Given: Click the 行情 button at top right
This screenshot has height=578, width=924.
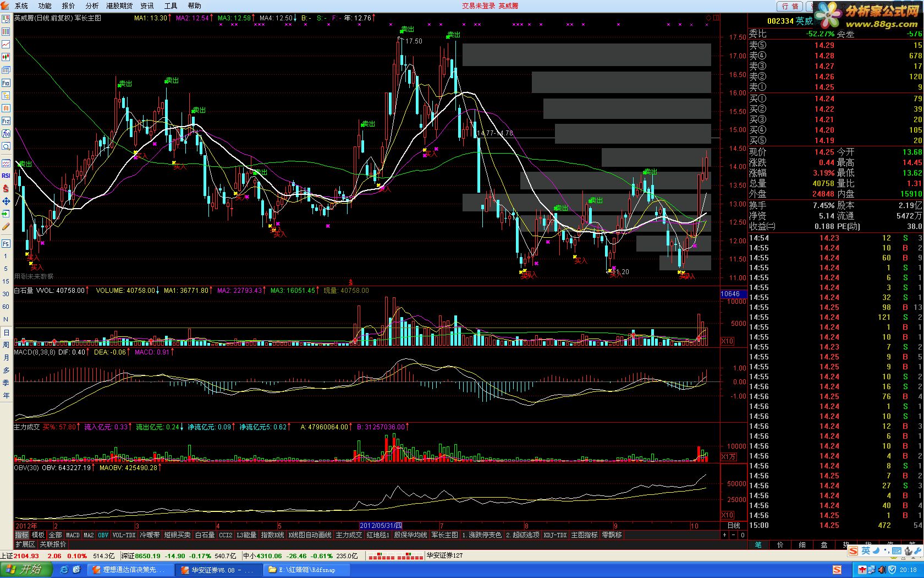Looking at the screenshot, I should [x=790, y=6].
